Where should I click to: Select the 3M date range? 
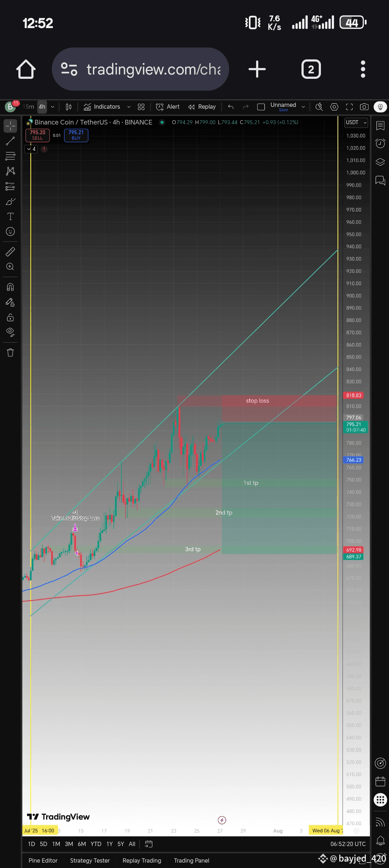pyautogui.click(x=69, y=844)
